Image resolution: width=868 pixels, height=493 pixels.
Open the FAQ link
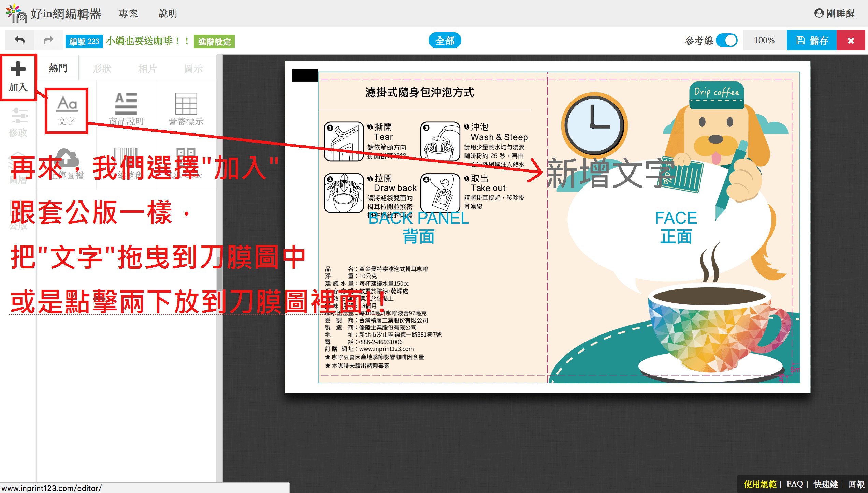tap(795, 484)
